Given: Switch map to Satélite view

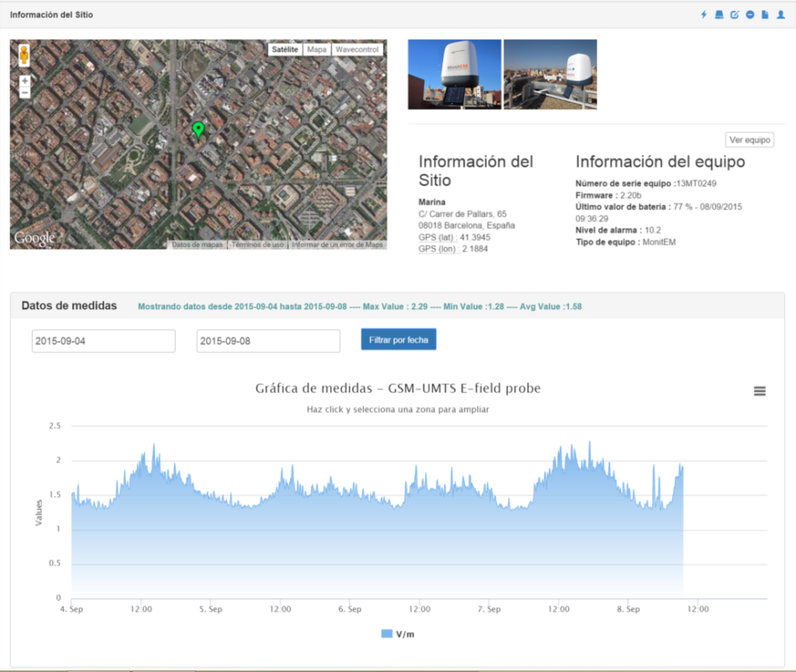Looking at the screenshot, I should click(x=285, y=50).
